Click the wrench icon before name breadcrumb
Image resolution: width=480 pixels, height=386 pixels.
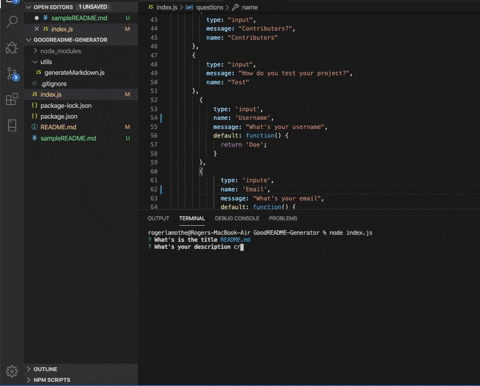(236, 7)
